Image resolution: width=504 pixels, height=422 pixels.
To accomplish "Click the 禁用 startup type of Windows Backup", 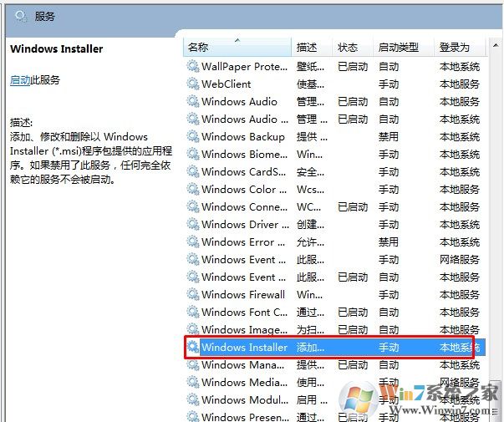I will [x=389, y=136].
